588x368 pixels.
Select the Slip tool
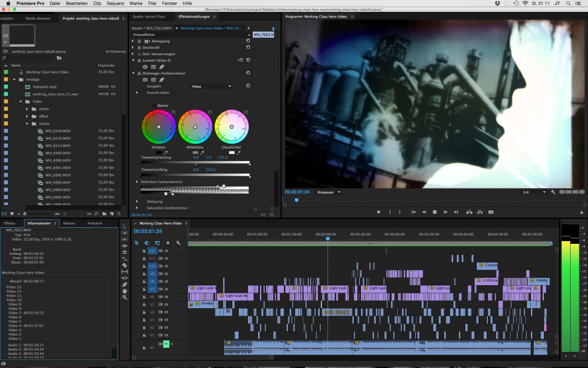(124, 272)
